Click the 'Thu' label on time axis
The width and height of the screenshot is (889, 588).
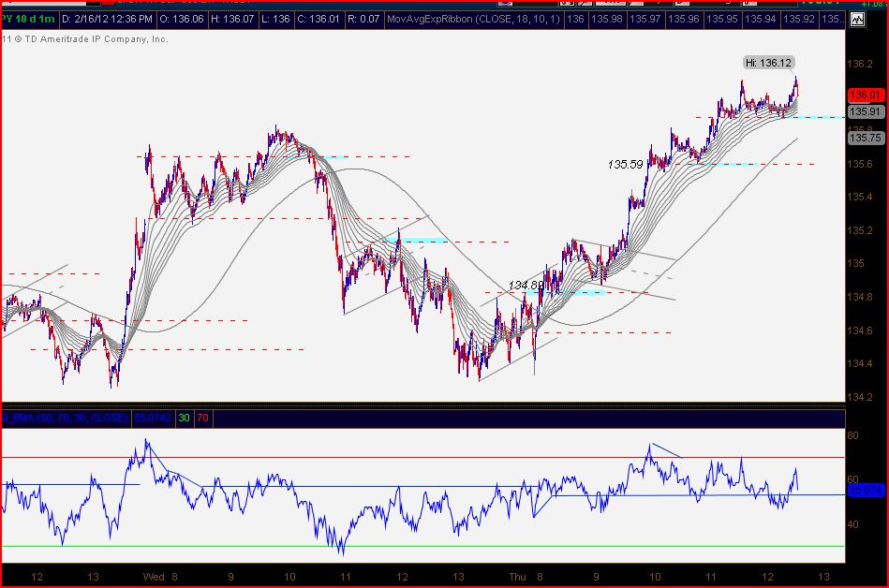pos(518,577)
